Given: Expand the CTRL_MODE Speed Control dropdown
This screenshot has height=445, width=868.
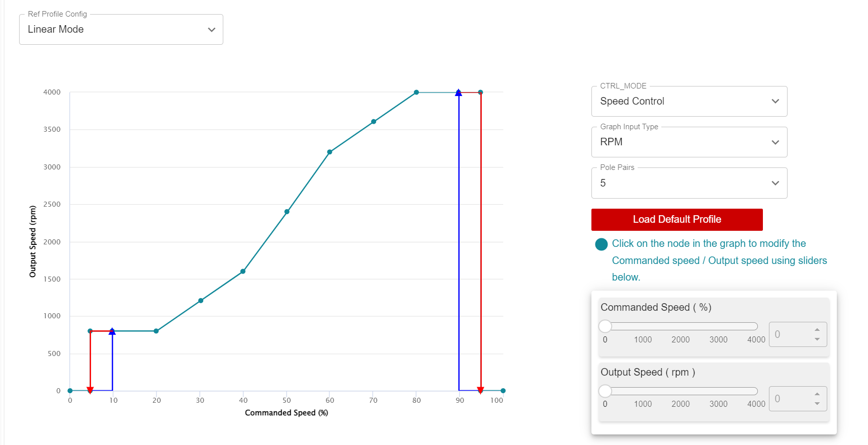Looking at the screenshot, I should pyautogui.click(x=689, y=102).
